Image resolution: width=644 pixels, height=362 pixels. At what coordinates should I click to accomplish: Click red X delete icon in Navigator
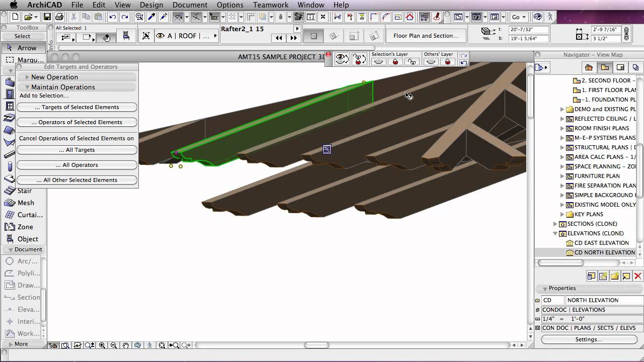pyautogui.click(x=637, y=276)
